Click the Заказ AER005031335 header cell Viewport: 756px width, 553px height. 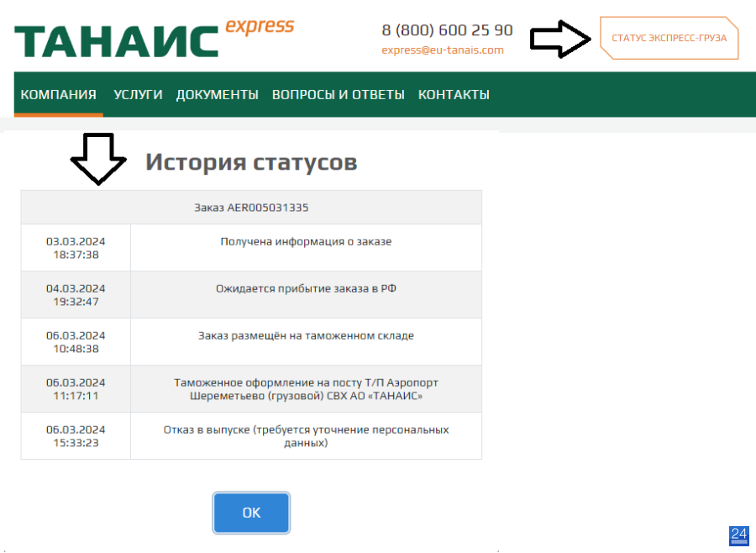tap(251, 208)
